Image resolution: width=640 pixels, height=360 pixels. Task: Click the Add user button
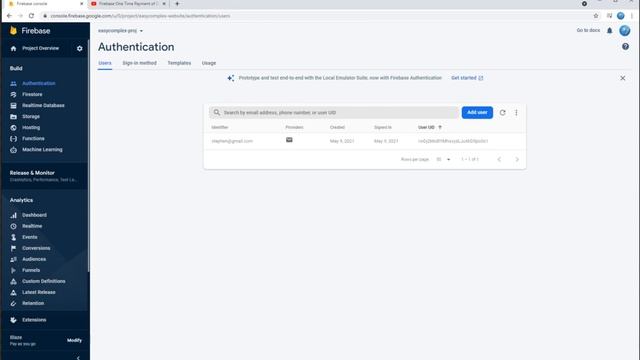coord(477,112)
